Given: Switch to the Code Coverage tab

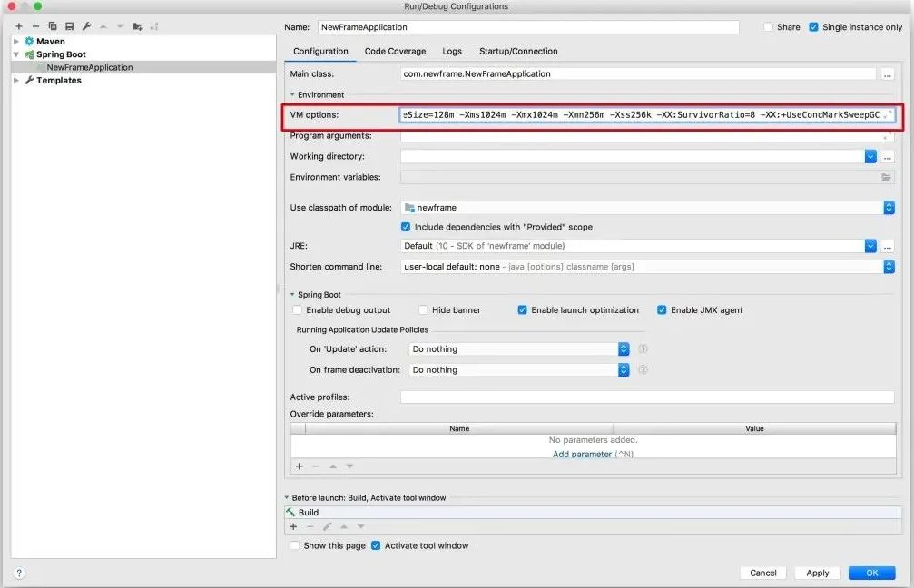Looking at the screenshot, I should (395, 52).
